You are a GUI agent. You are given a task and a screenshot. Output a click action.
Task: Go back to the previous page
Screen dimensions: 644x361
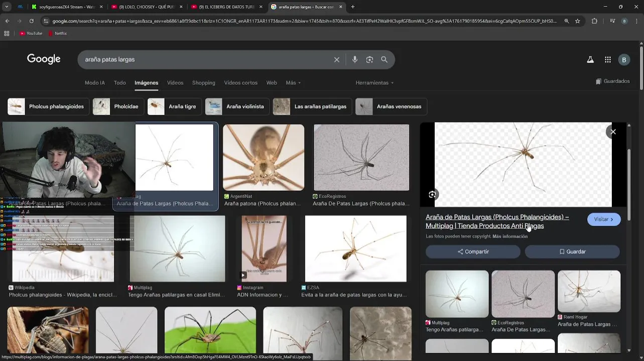point(7,21)
